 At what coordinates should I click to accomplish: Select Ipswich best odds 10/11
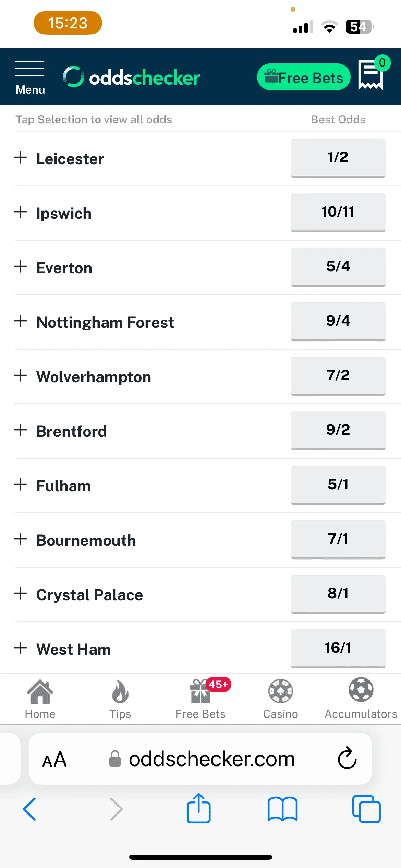(x=338, y=212)
